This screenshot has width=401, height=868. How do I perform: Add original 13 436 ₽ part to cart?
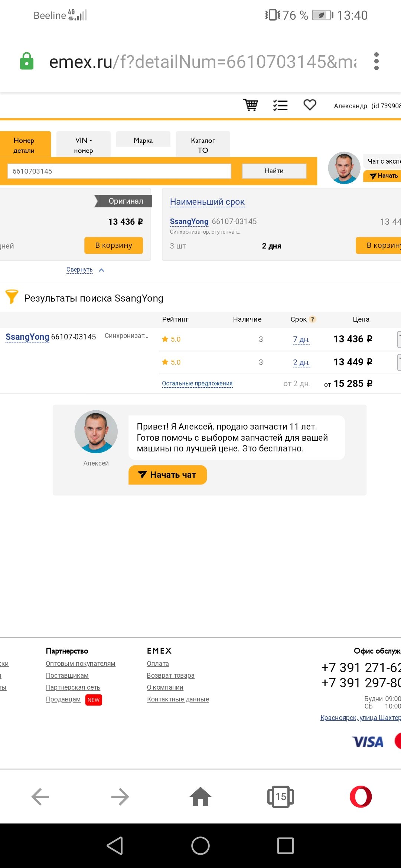(114, 245)
